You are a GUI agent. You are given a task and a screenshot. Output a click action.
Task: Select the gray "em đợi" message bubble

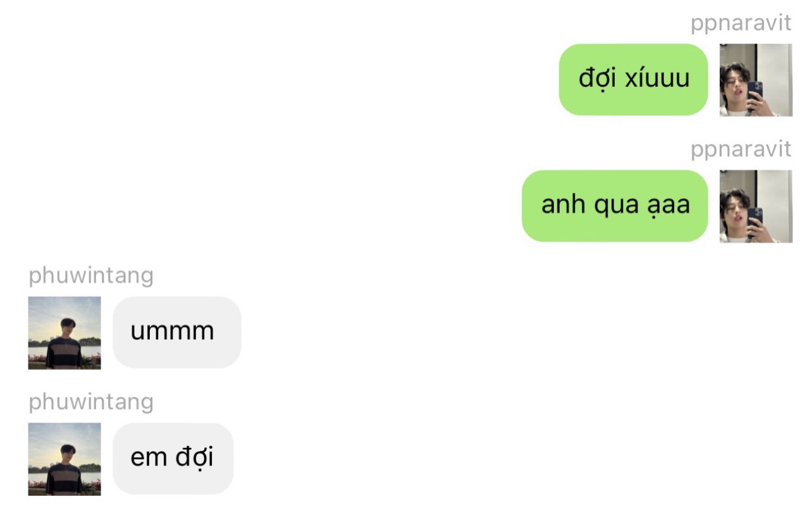pos(173,459)
